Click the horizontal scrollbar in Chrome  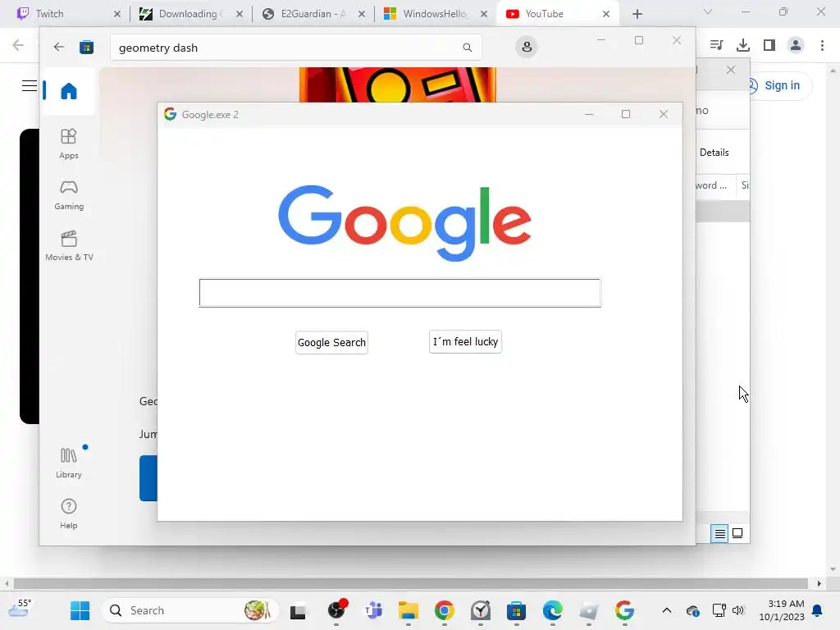(410, 583)
